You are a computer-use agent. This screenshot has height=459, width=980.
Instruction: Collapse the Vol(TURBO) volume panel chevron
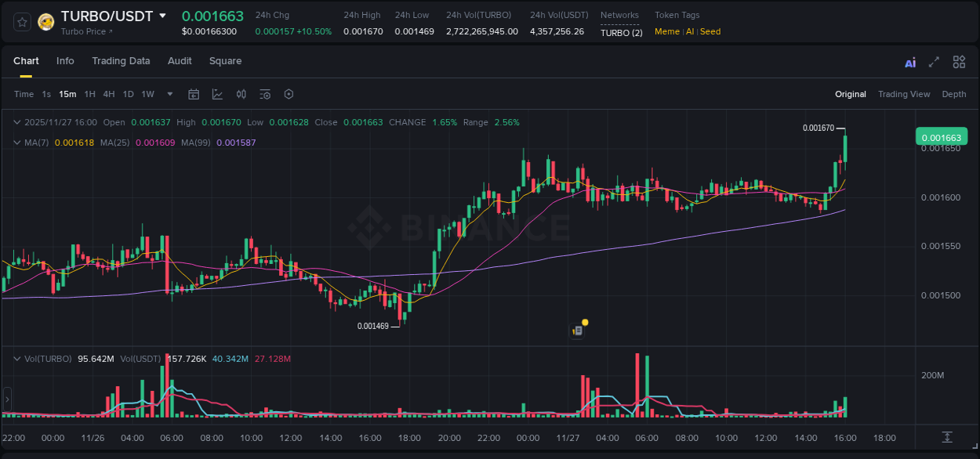coord(16,358)
